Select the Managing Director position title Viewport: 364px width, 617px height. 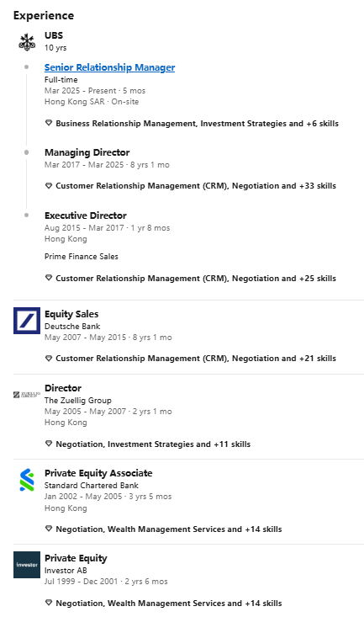point(87,152)
